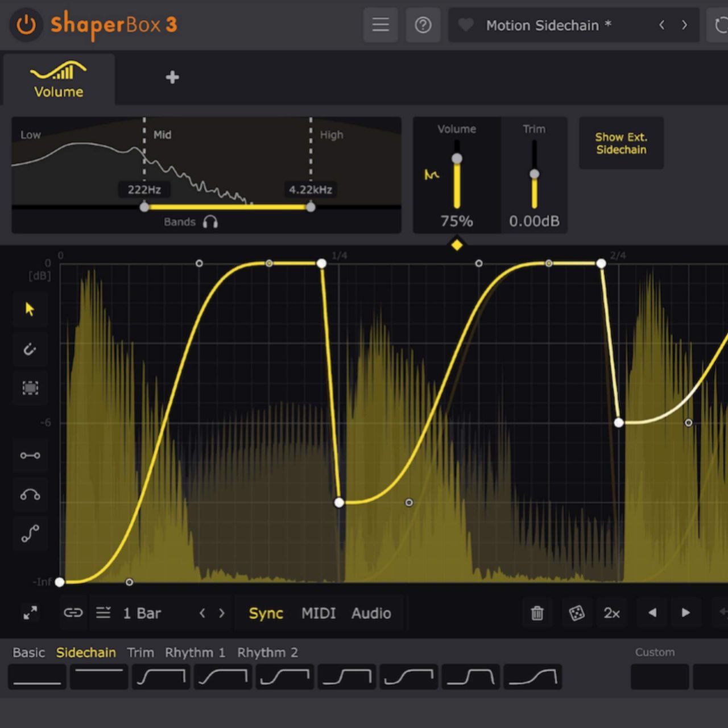This screenshot has height=728, width=728.
Task: Select MIDI trigger mode
Action: [x=318, y=613]
